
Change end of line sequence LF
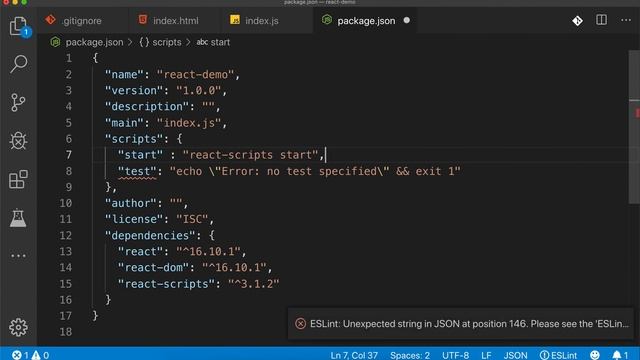(486, 355)
